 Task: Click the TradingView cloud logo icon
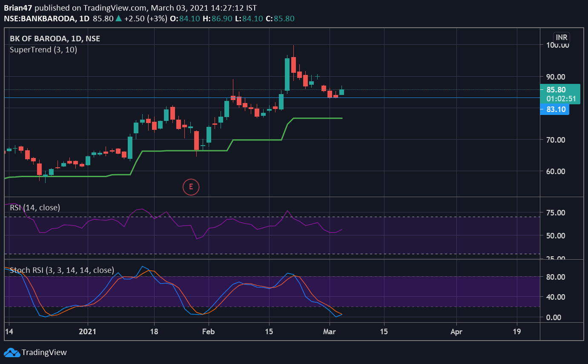[11, 353]
